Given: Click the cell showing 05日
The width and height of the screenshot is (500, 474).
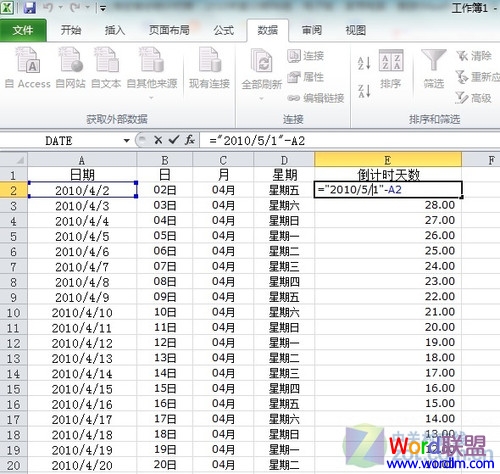Looking at the screenshot, I should [165, 236].
